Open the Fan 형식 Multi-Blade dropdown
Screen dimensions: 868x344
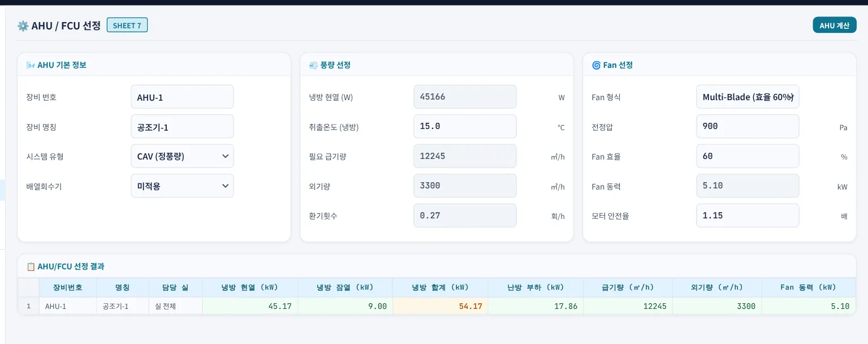pos(748,97)
